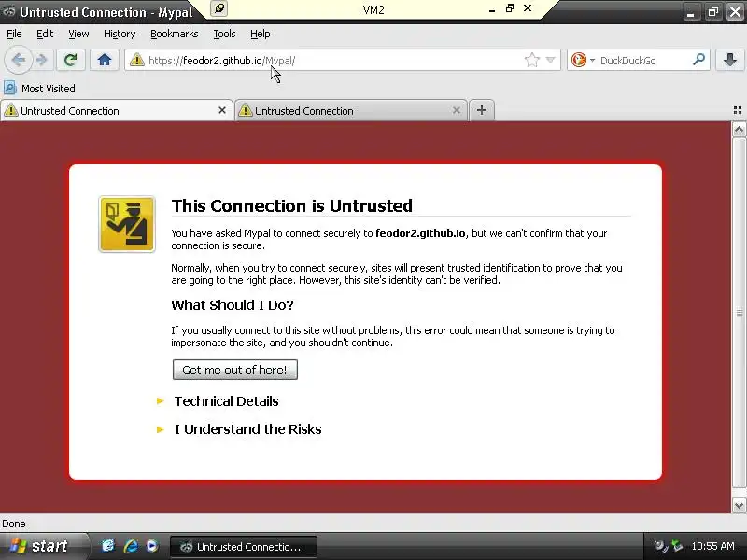747x560 pixels.
Task: Click the yellow security officer warning icon
Action: [x=127, y=224]
